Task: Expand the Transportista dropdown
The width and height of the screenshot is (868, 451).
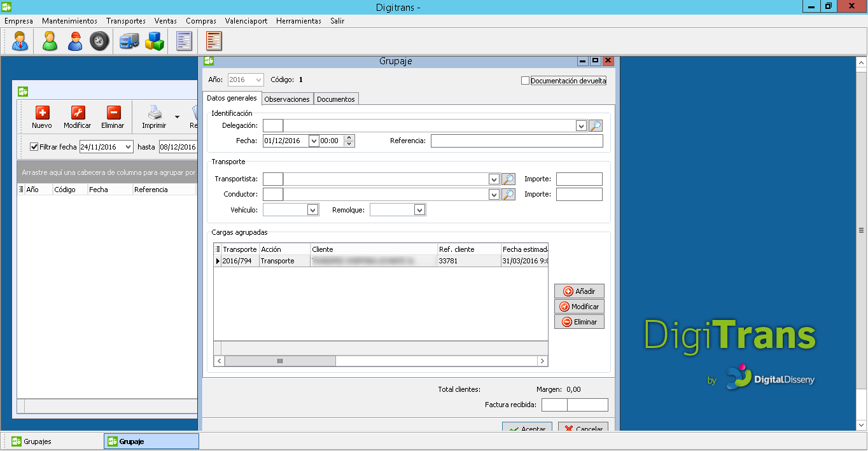Action: coord(494,179)
